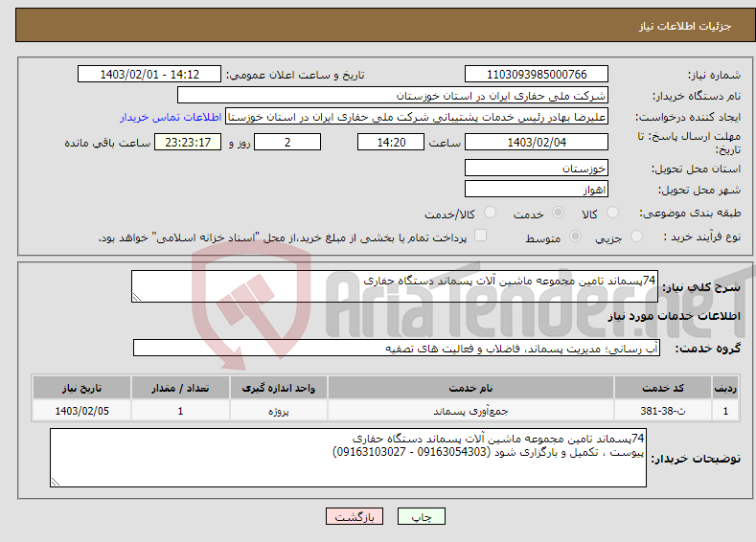Image resolution: width=756 pixels, height=542 pixels.
Task: Click the announcement date field 1403/02/01 - 14:12
Action: [x=149, y=74]
